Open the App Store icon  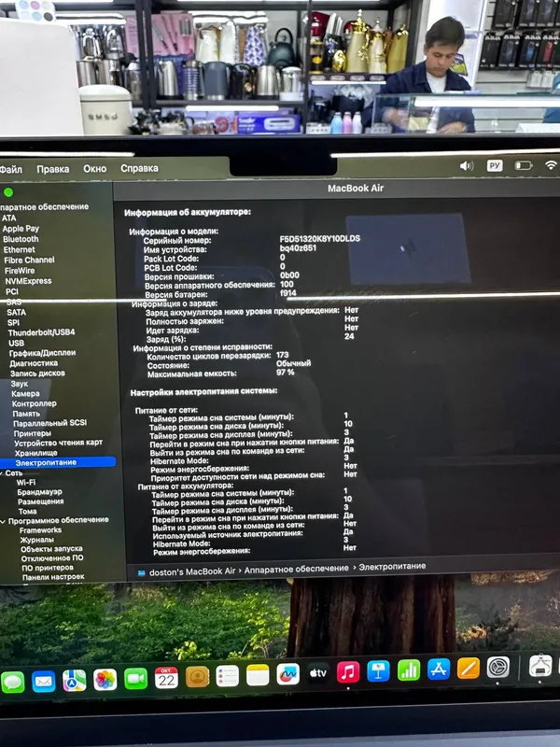point(439,669)
